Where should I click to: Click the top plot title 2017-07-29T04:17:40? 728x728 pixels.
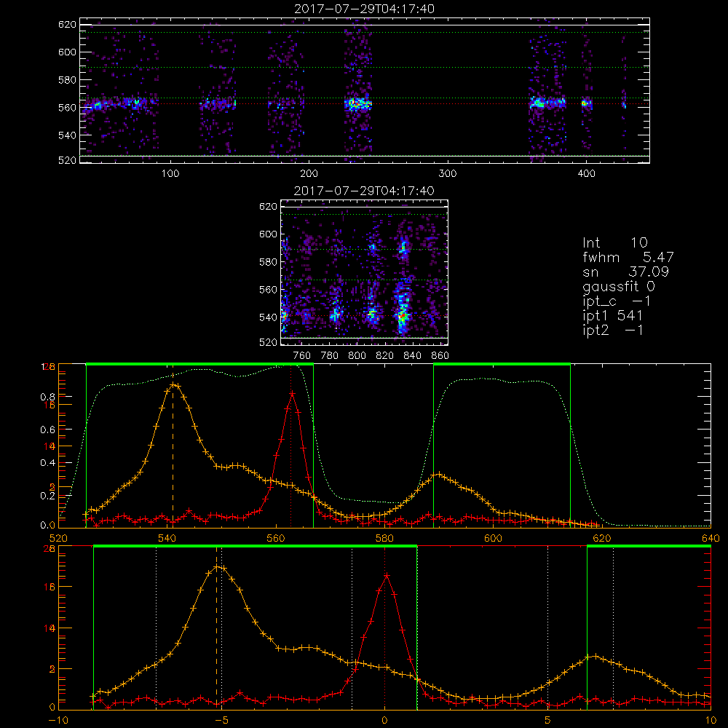364,8
